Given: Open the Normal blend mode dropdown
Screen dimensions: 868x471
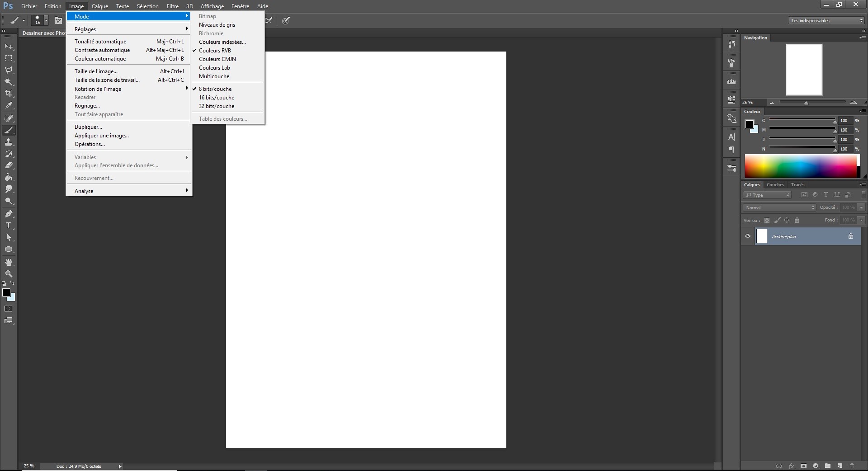Looking at the screenshot, I should click(778, 207).
